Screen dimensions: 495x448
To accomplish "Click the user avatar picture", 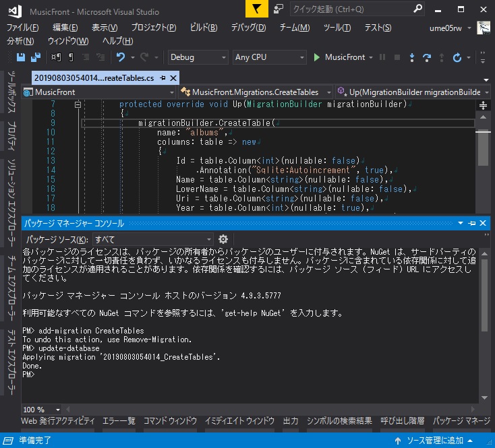I will click(484, 28).
